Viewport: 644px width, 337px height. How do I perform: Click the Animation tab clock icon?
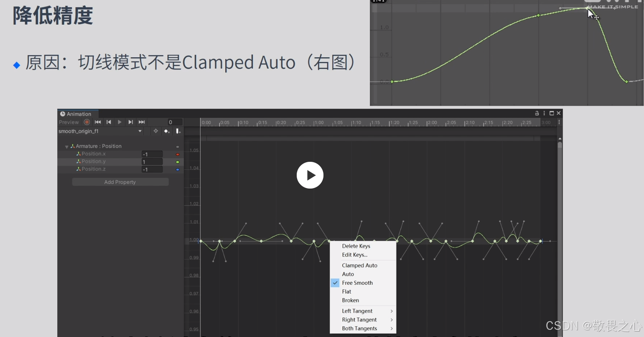63,114
